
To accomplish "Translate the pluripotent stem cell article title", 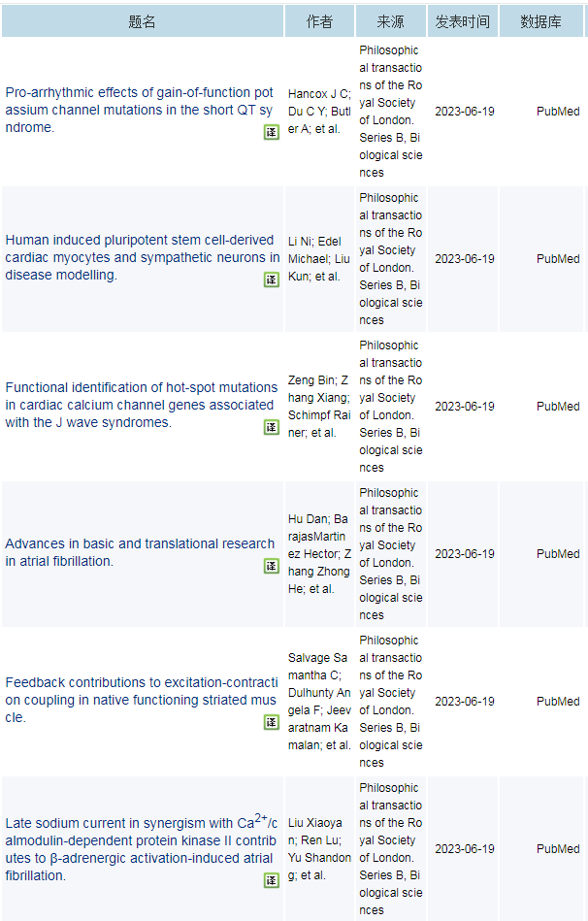I will (272, 280).
